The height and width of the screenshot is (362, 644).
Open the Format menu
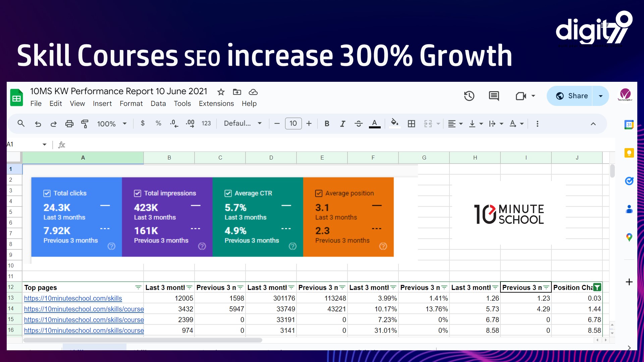tap(131, 104)
